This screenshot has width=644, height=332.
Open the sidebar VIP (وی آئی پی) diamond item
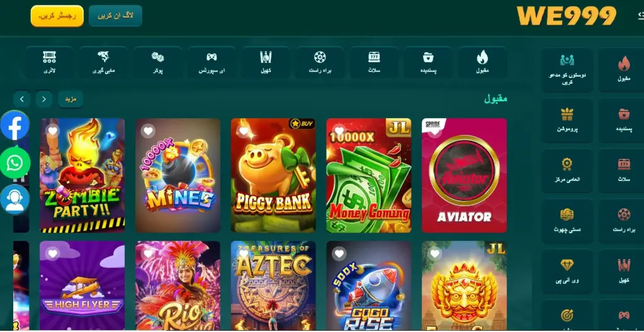567,272
